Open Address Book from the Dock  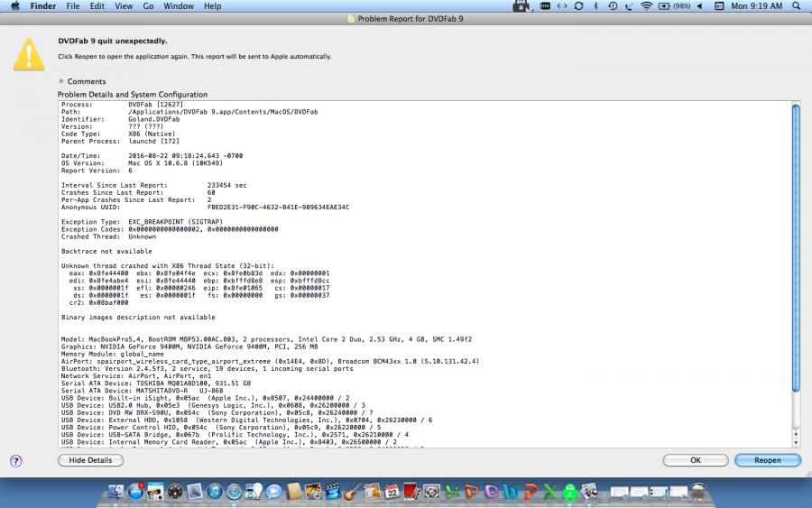click(293, 492)
